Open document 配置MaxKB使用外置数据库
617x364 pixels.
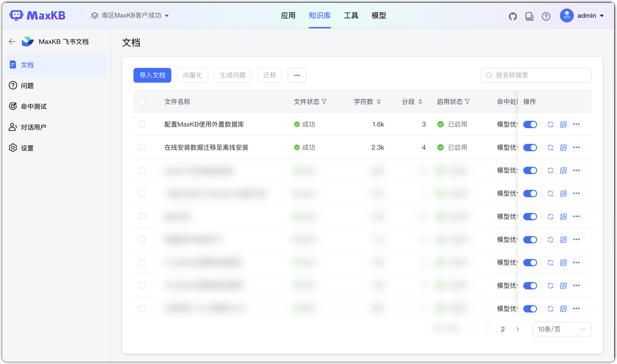(204, 124)
